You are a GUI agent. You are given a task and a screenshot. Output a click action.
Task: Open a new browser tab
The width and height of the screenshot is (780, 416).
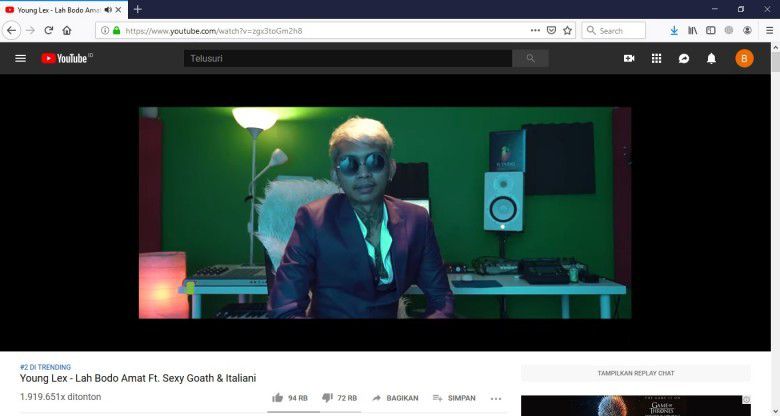click(138, 9)
